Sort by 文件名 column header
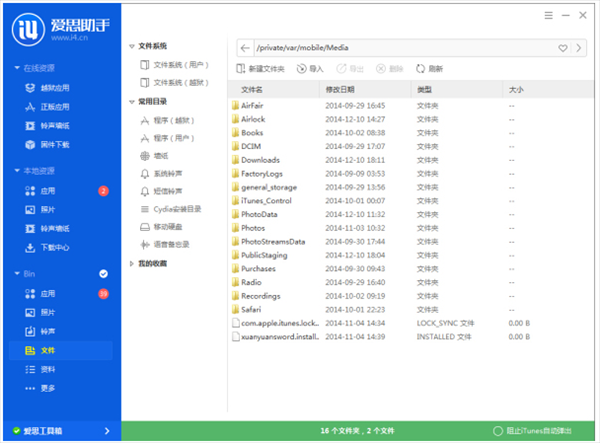The height and width of the screenshot is (443, 600). click(274, 90)
